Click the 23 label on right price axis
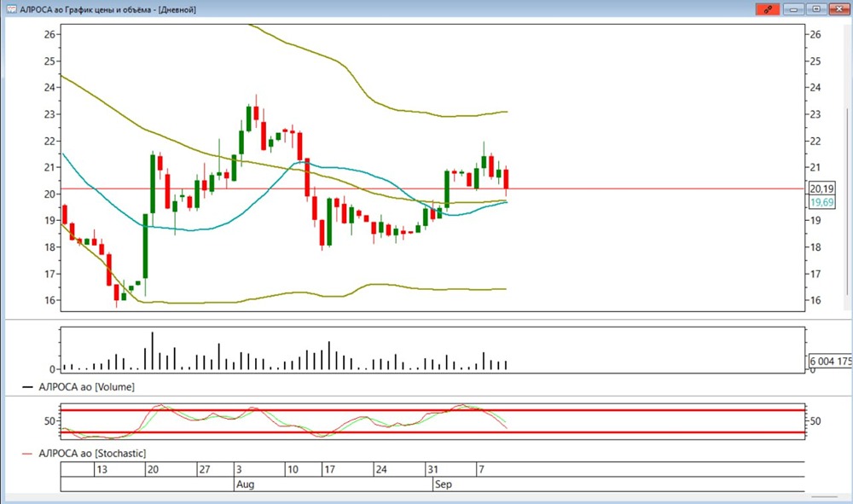The width and height of the screenshot is (853, 504). pyautogui.click(x=815, y=114)
